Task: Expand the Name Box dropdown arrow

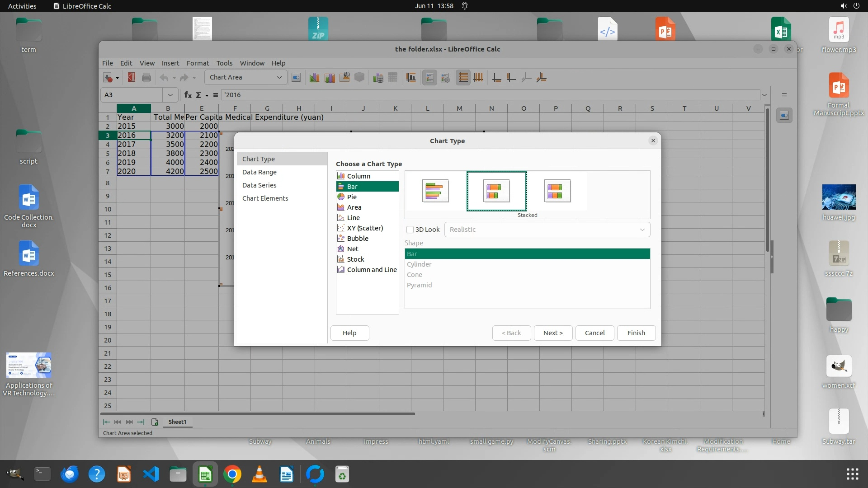Action: [170, 95]
